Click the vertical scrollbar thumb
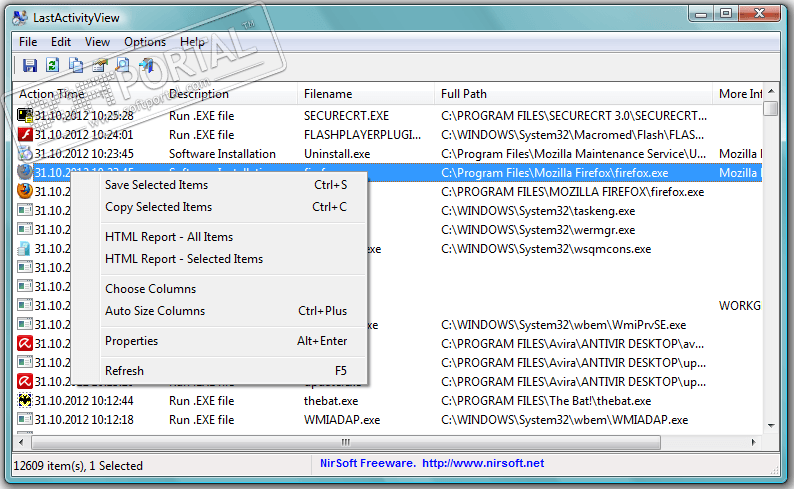The height and width of the screenshot is (489, 794). click(x=771, y=108)
